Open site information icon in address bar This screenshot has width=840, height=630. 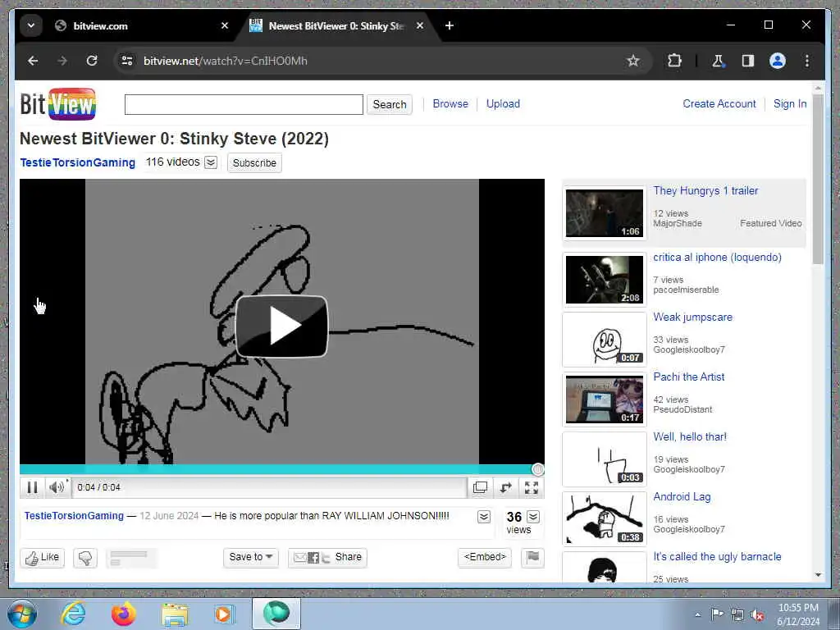(x=127, y=61)
